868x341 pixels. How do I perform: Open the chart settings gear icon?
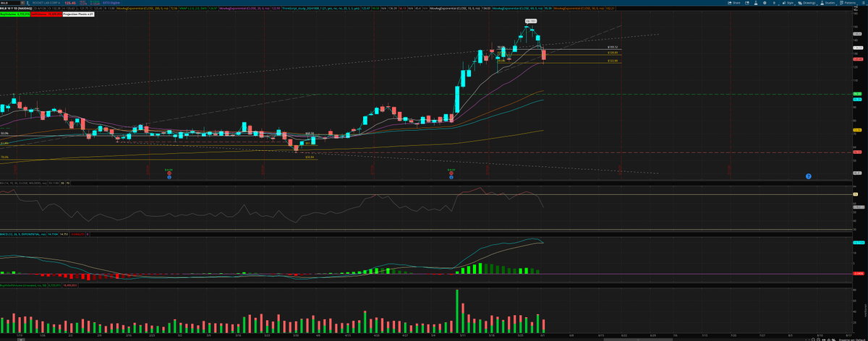pyautogui.click(x=765, y=3)
